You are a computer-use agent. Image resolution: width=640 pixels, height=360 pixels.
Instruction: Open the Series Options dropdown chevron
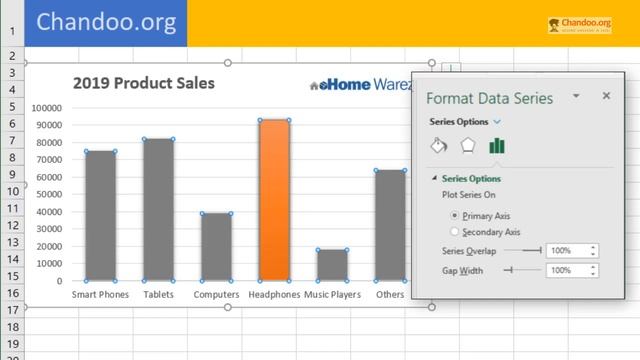click(x=497, y=122)
